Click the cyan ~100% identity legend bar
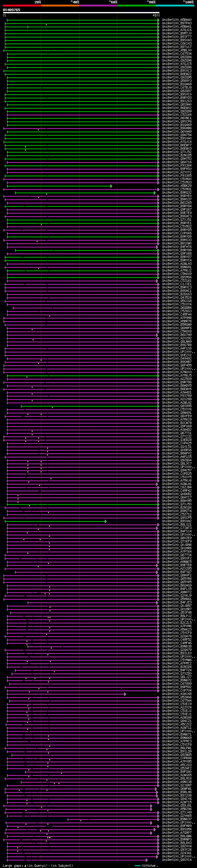197x868 pixels. point(175,6)
